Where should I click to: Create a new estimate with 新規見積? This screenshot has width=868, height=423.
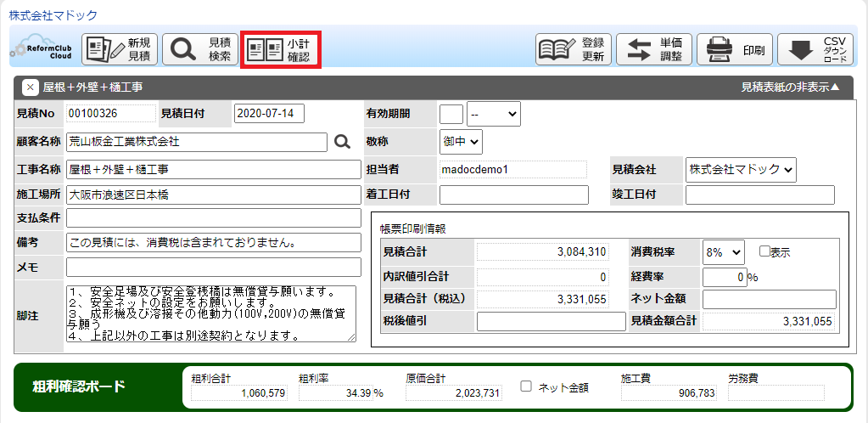point(119,49)
